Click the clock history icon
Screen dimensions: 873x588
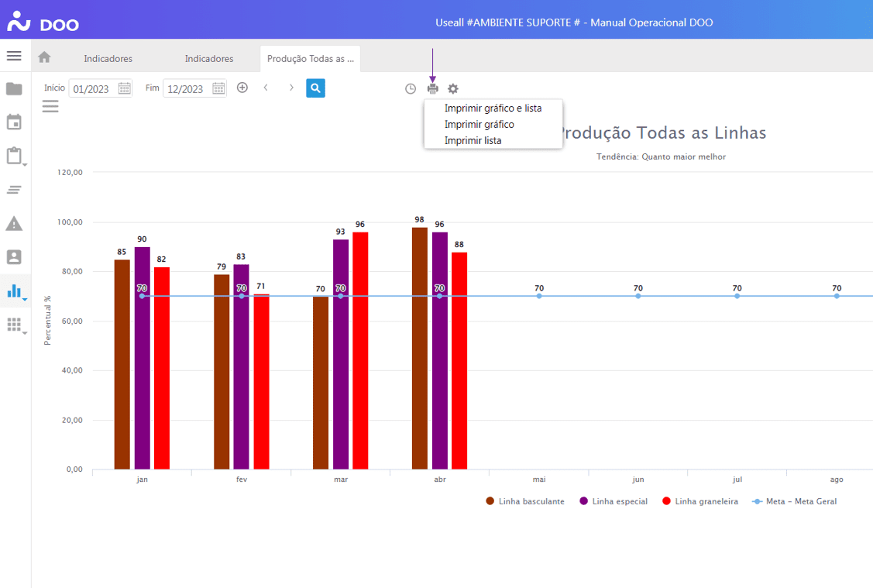pos(411,89)
